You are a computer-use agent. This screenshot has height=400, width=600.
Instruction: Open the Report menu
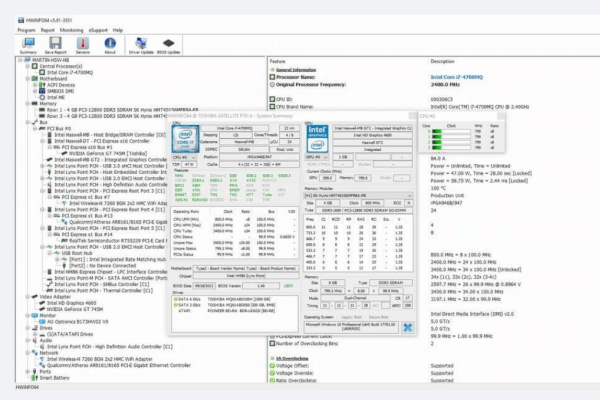[x=48, y=30]
